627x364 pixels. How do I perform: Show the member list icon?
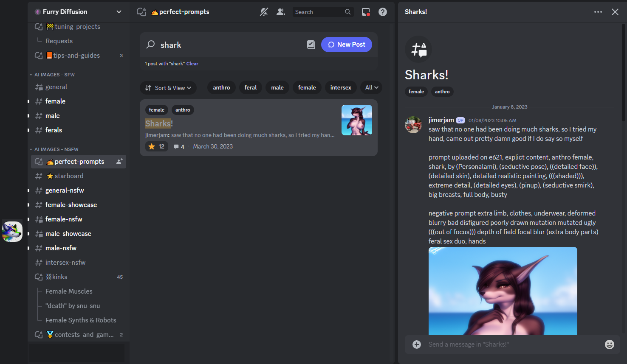pos(280,12)
